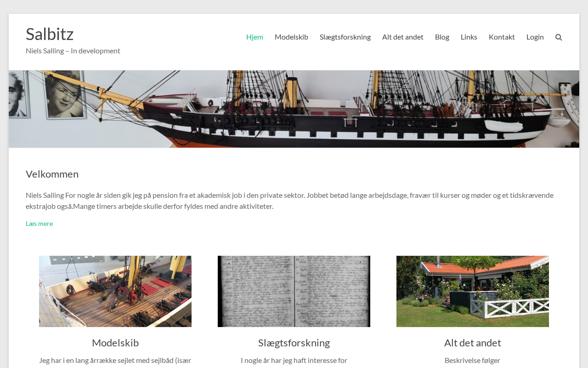Screen dimensions: 588x368
Task: Open the handwritten church book thumbnail
Action: [294, 292]
